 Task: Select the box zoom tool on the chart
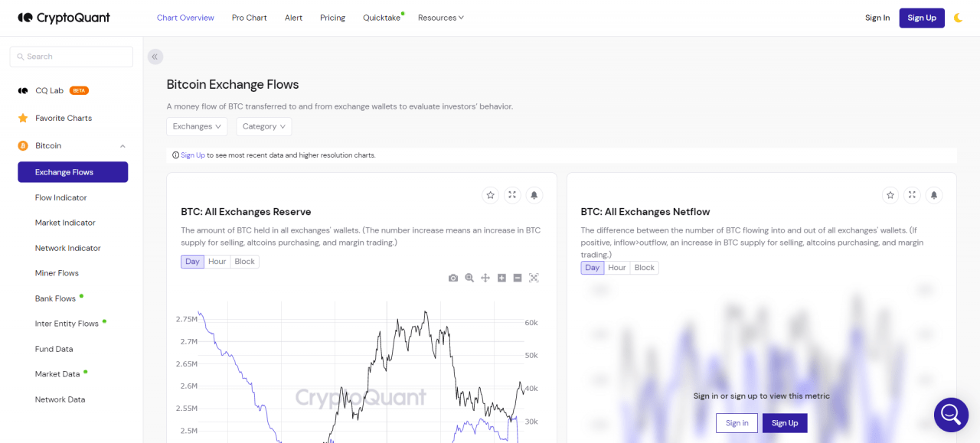pos(469,278)
